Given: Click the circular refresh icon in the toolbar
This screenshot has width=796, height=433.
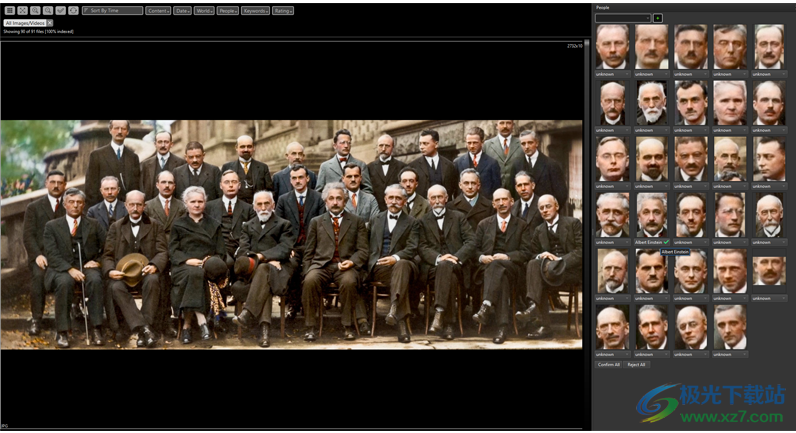Looking at the screenshot, I should [x=73, y=10].
